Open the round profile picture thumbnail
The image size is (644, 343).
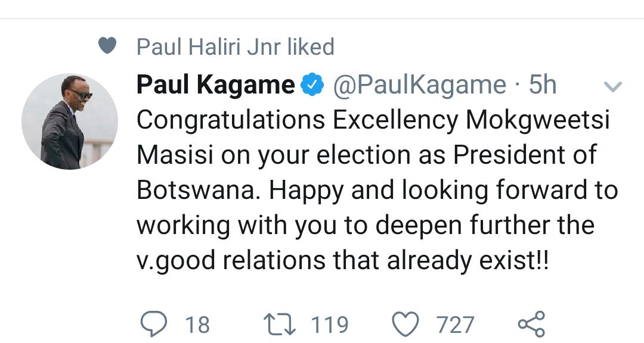[x=70, y=121]
